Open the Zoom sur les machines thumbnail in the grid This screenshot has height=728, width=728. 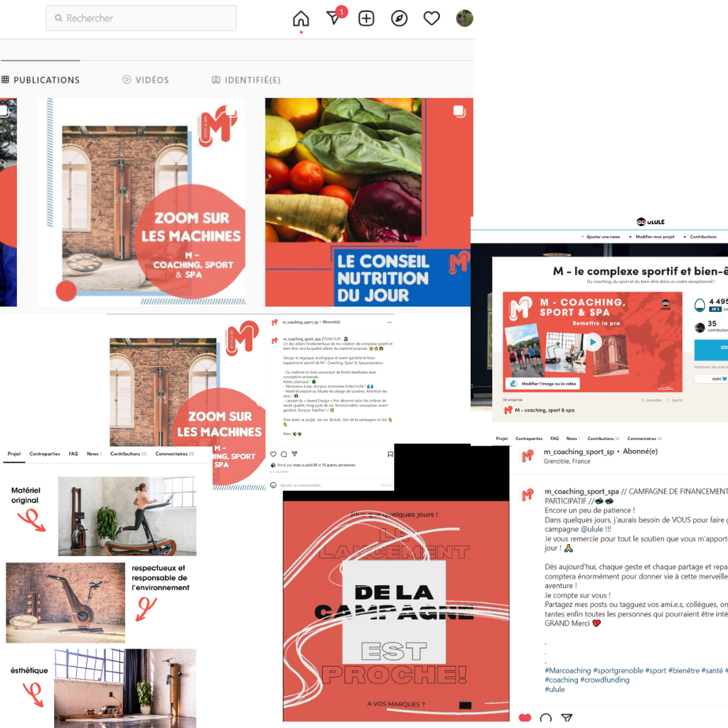tap(141, 202)
